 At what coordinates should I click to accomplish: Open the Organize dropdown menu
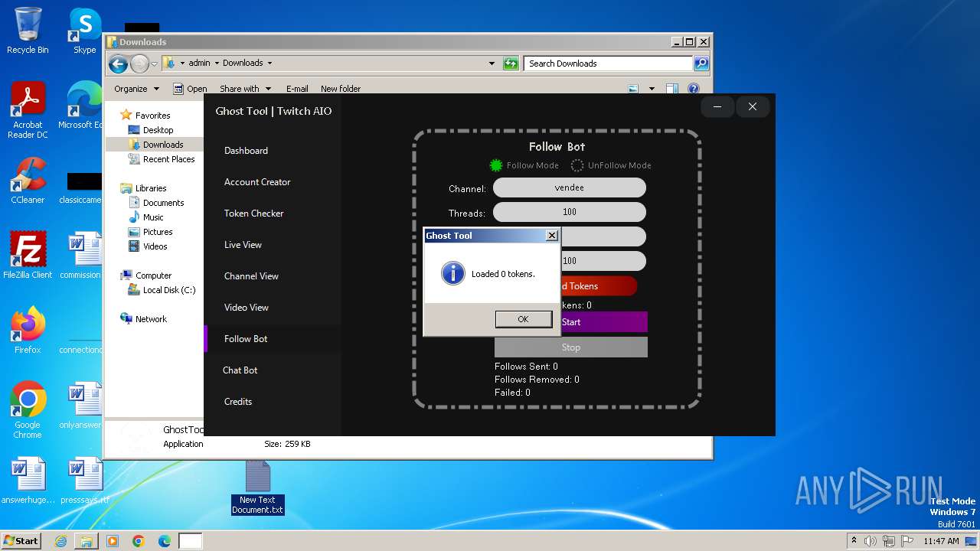coord(137,89)
